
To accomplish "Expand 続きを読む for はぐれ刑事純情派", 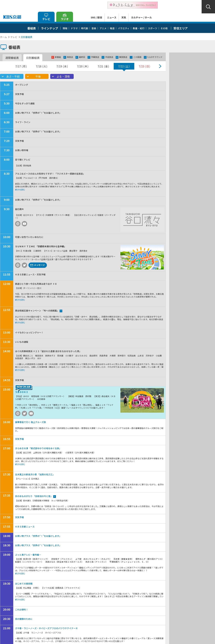I will [20, 370].
